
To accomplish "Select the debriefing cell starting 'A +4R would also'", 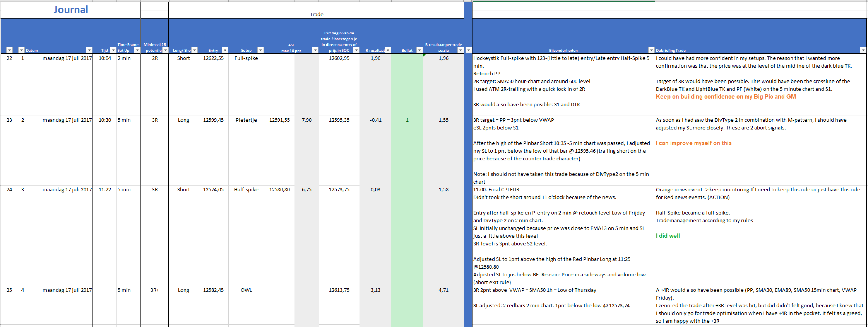I will pyautogui.click(x=761, y=306).
